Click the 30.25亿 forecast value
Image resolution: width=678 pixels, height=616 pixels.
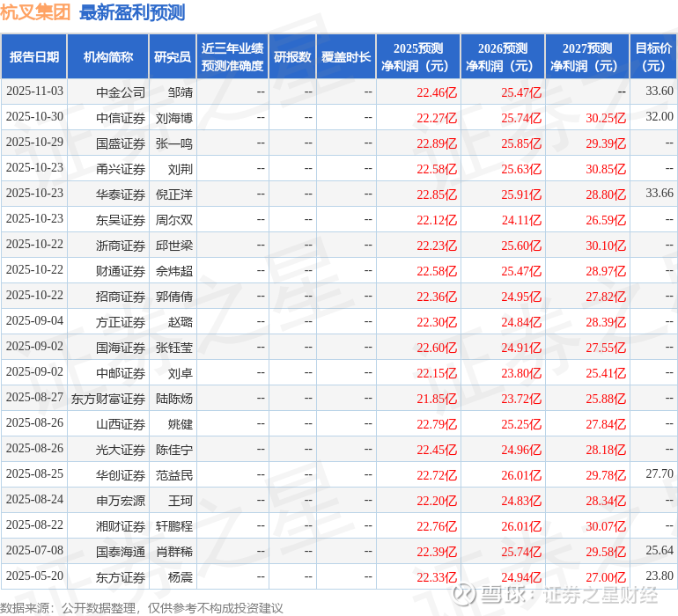(606, 118)
